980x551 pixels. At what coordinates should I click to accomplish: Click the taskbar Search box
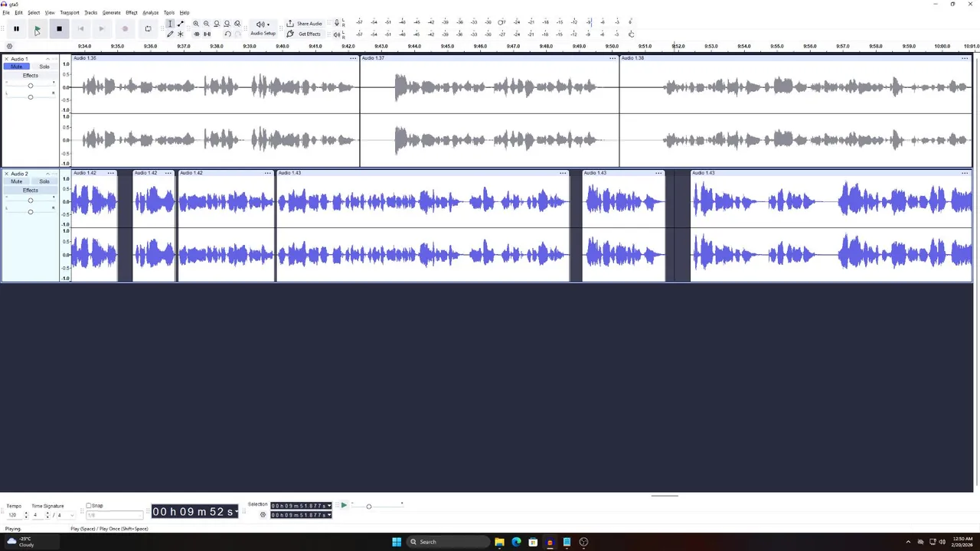[x=448, y=542]
